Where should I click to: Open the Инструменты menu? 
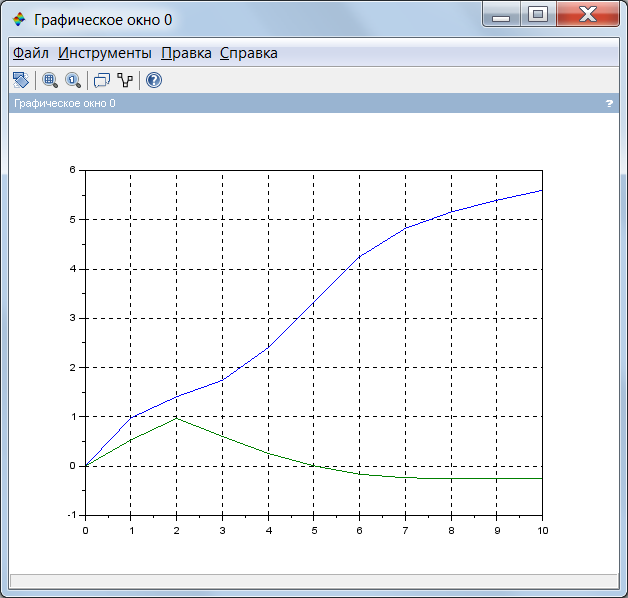[105, 53]
